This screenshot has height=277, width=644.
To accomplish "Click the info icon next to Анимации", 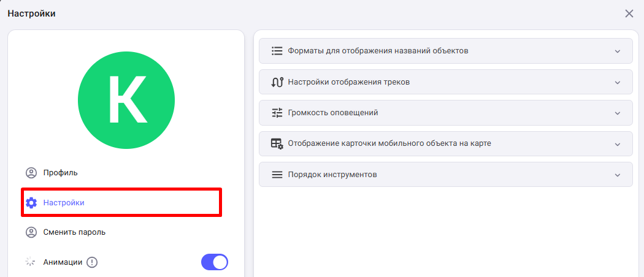I will click(92, 262).
